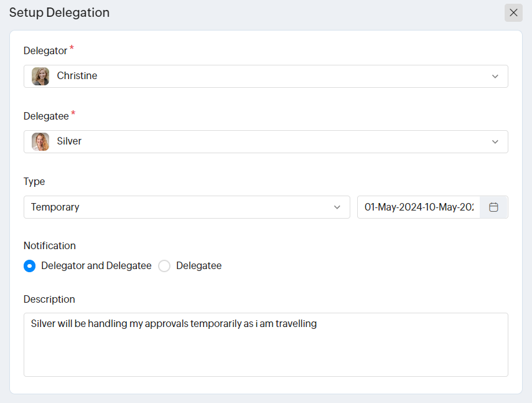Click the Description field label
532x403 pixels.
click(x=49, y=299)
